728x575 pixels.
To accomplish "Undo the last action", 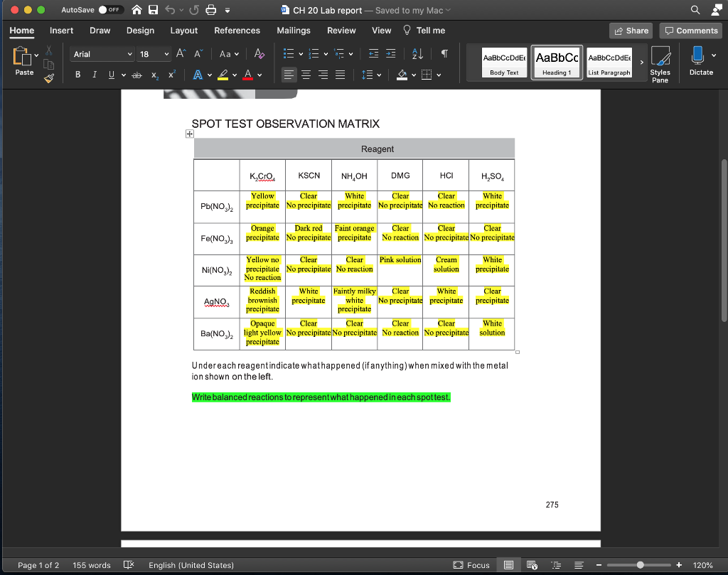I will click(x=170, y=10).
